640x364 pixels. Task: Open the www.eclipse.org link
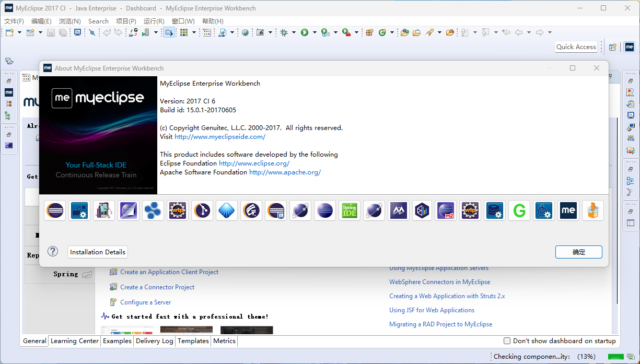click(254, 163)
